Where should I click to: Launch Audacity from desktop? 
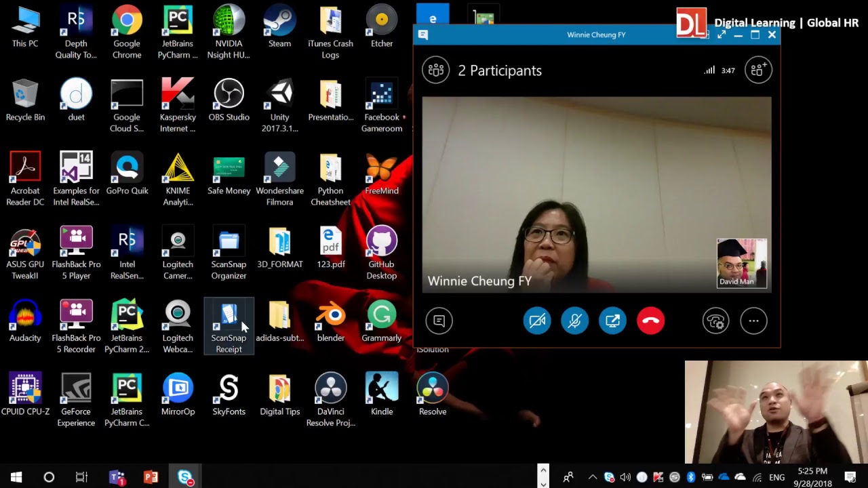25,322
